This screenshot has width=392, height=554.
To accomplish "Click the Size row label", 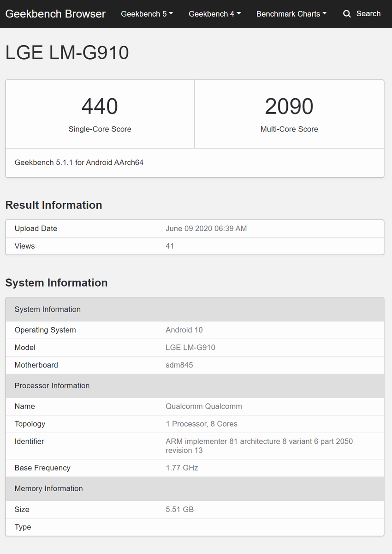I will tap(22, 510).
